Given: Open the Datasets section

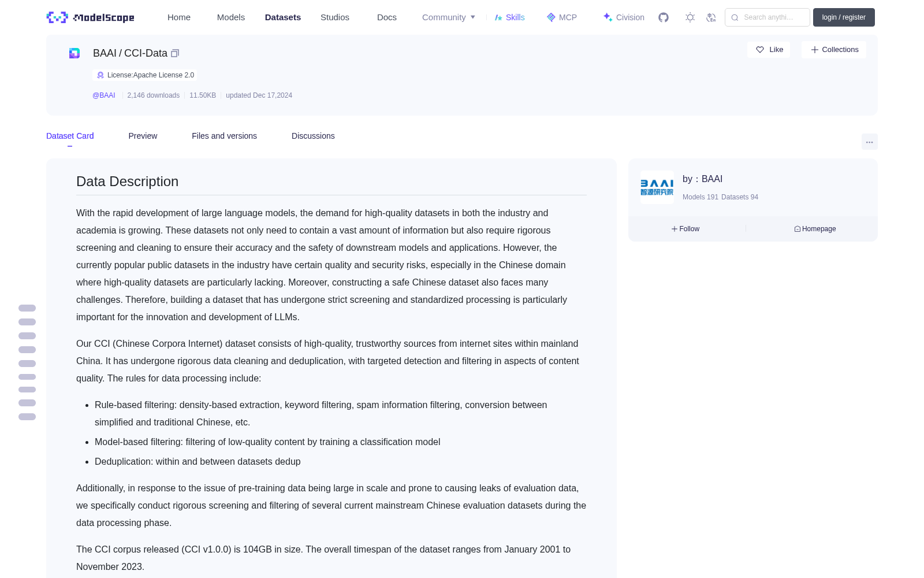Looking at the screenshot, I should [283, 17].
